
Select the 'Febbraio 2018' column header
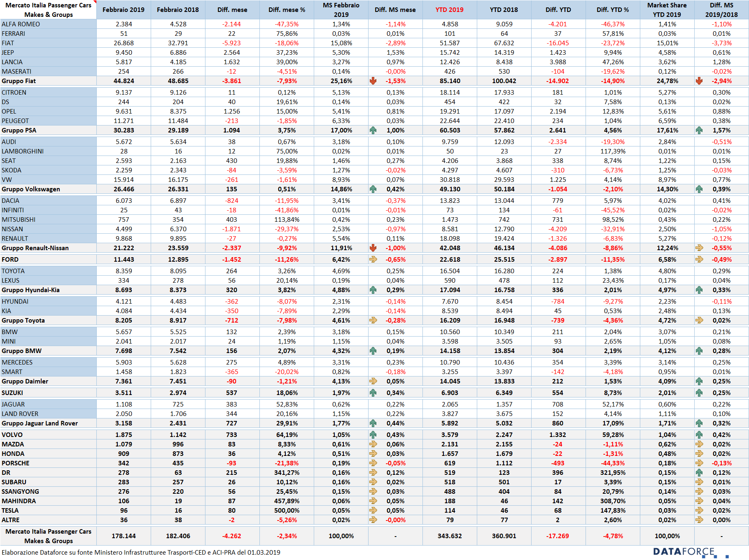tap(178, 10)
